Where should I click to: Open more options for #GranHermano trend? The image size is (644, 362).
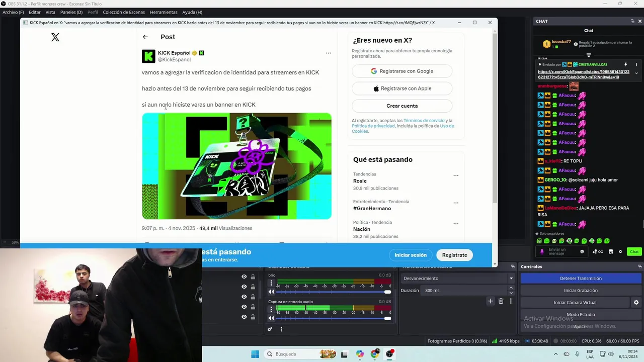pos(456,203)
